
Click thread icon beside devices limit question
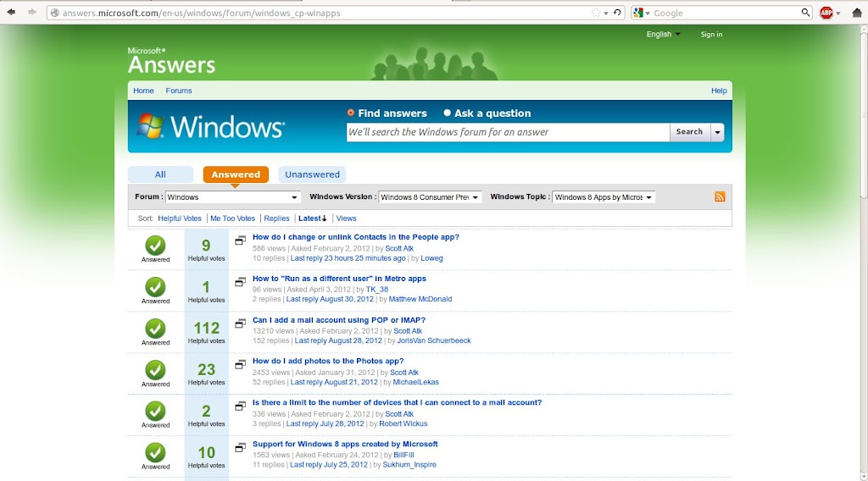[x=240, y=406]
